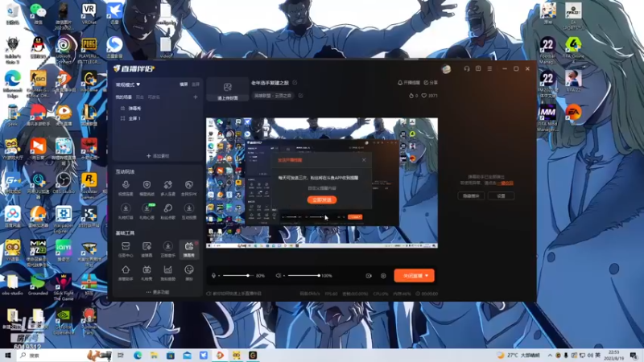Image resolution: width=644 pixels, height=362 pixels.
Task: Open 任务中心 task center
Action: coord(126,249)
